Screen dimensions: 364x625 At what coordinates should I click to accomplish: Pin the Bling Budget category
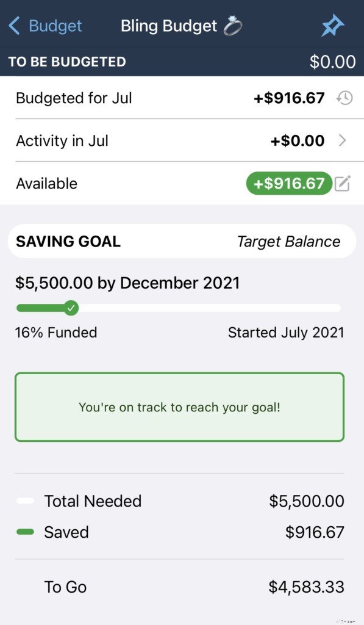tap(332, 26)
